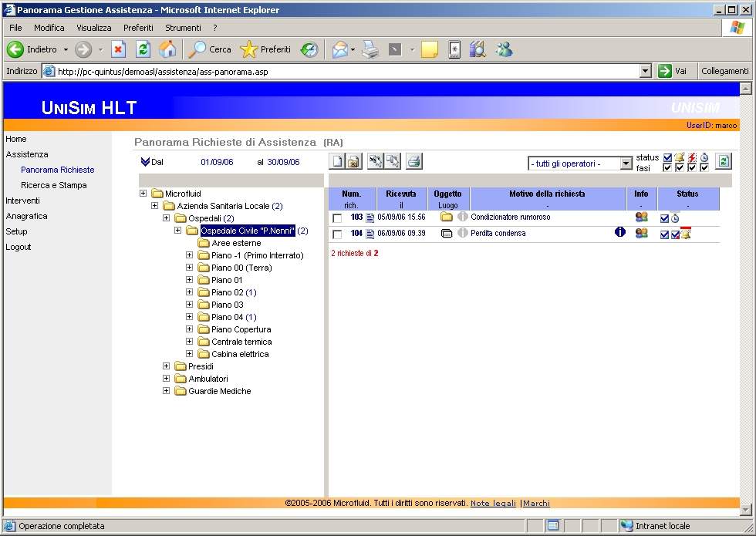Image resolution: width=756 pixels, height=536 pixels.
Task: Toggle fasi filter checkbox under stopwatch icon
Action: click(x=704, y=168)
